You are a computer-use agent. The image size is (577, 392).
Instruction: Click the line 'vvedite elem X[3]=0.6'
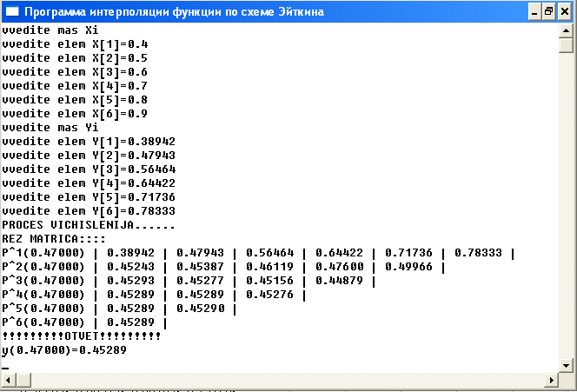[75, 72]
